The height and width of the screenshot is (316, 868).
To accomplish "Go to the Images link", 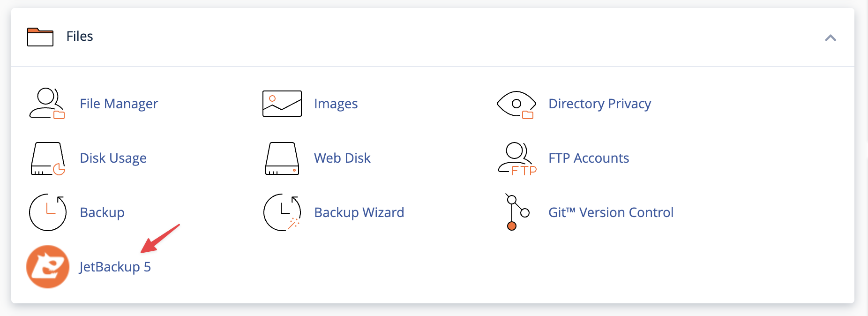I will point(336,104).
